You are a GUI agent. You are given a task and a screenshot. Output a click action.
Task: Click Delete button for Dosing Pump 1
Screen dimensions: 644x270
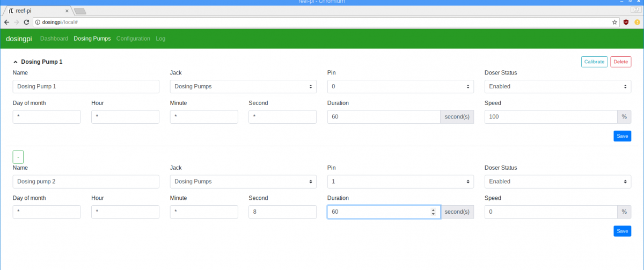(620, 62)
